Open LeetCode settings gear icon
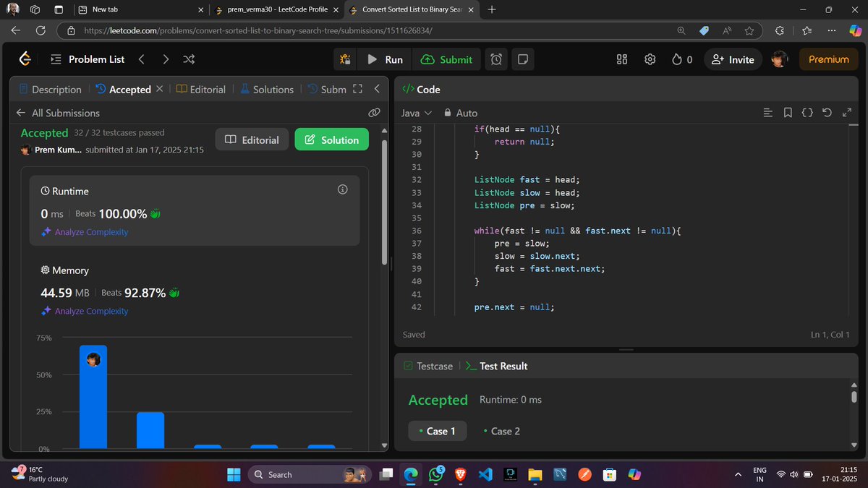 click(650, 59)
